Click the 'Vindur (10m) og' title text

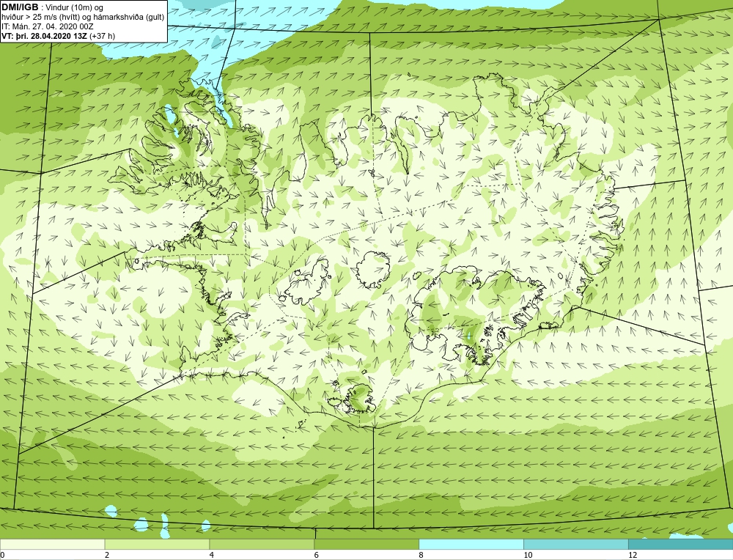pyautogui.click(x=75, y=7)
